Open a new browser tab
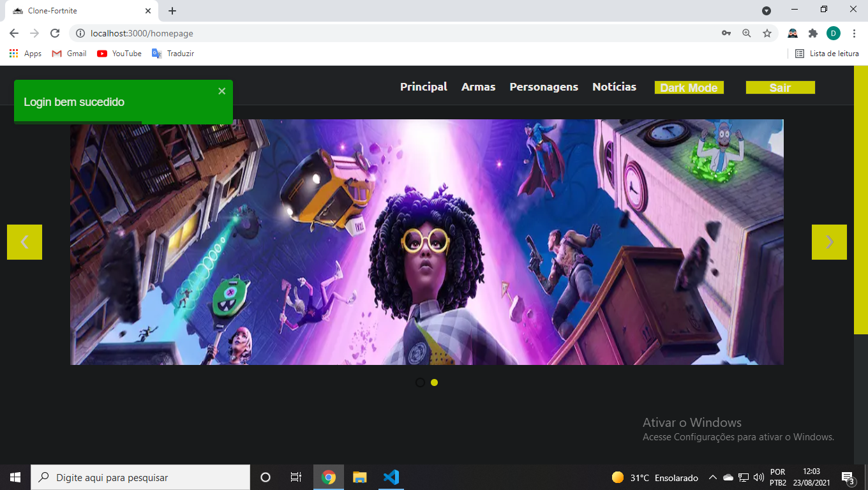 coord(172,11)
